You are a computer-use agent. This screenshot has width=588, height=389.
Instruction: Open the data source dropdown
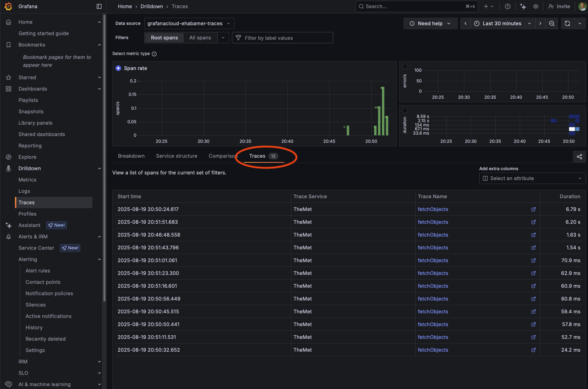[x=189, y=23]
